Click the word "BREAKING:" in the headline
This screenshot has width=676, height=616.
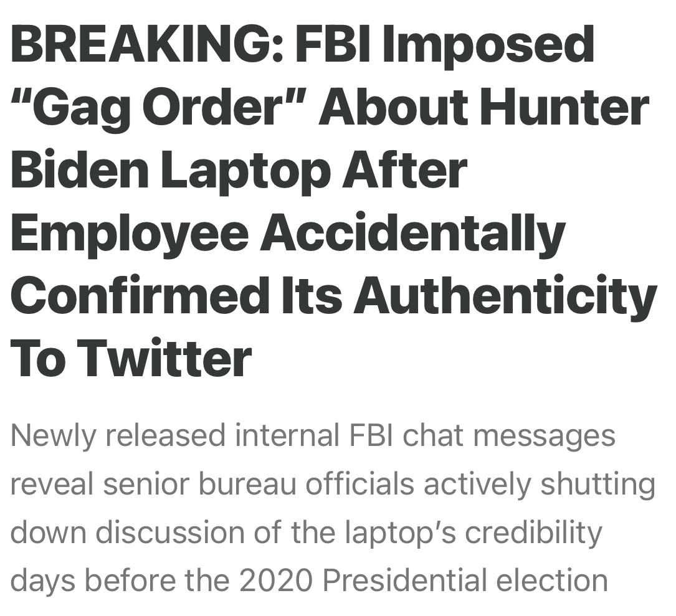146,44
